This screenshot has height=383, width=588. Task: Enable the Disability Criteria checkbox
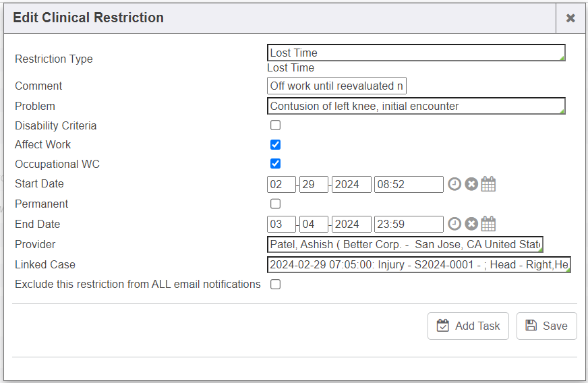click(x=275, y=125)
